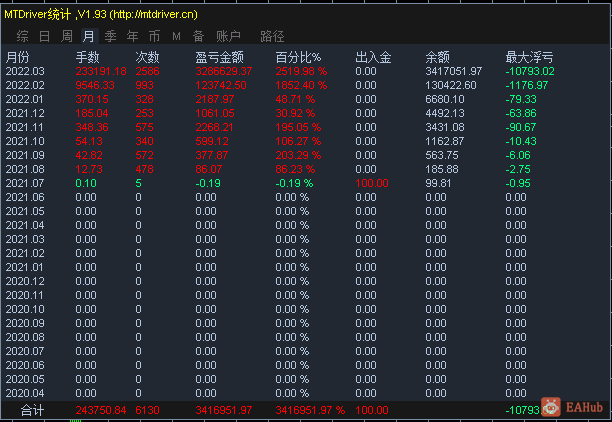Select the 2021.07 month row label

pyautogui.click(x=25, y=183)
